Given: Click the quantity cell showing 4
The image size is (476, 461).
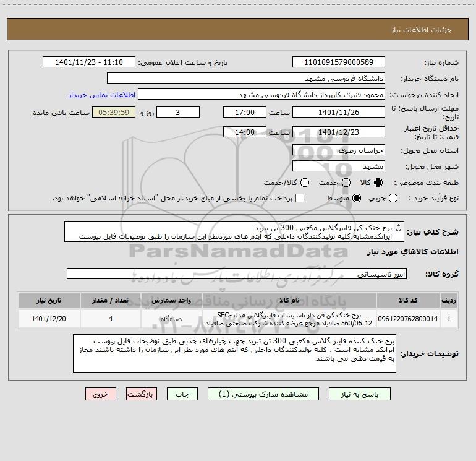Looking at the screenshot, I should 111,319.
